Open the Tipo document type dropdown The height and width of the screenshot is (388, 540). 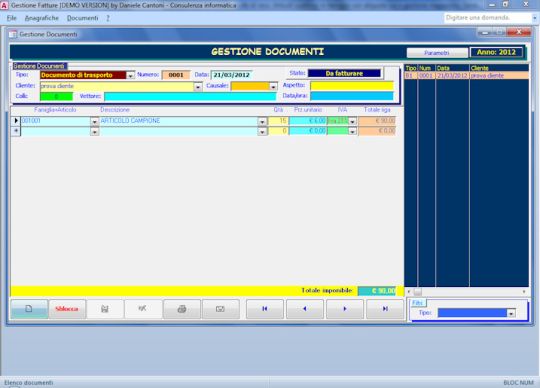[130, 75]
